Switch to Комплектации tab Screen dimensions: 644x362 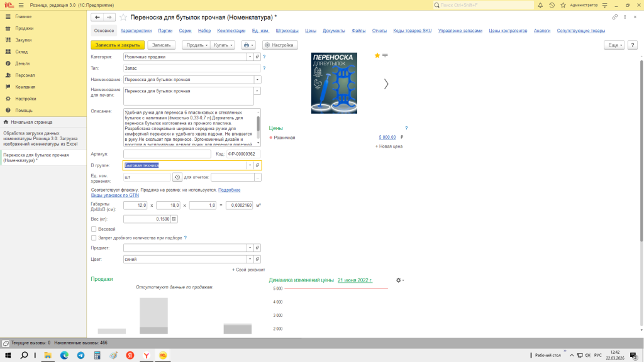tap(231, 31)
